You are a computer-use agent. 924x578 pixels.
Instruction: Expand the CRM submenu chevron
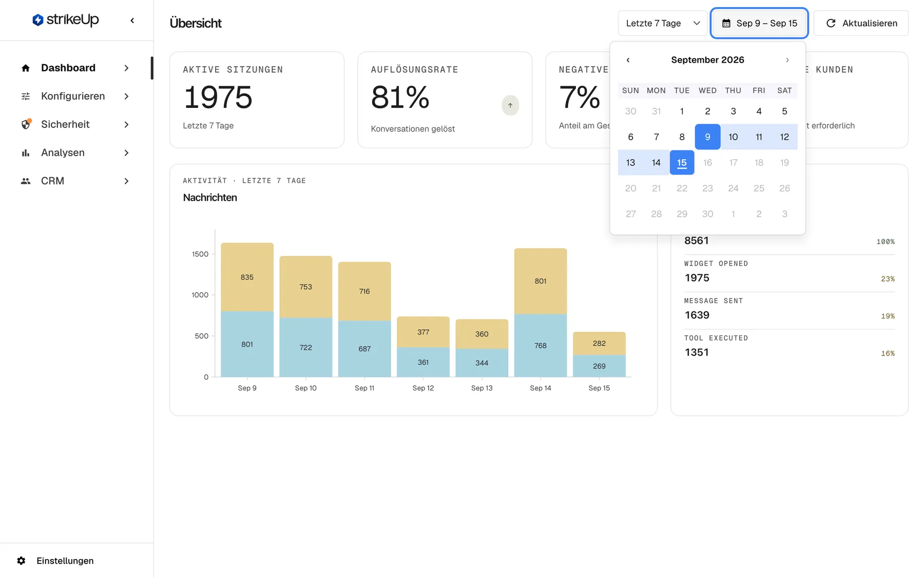click(x=126, y=181)
